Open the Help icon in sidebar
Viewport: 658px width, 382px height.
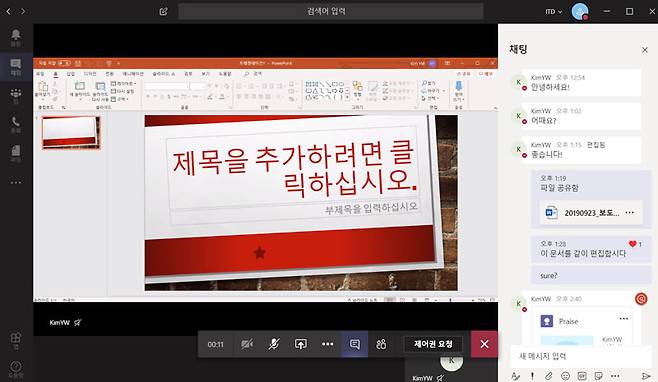pos(16,369)
